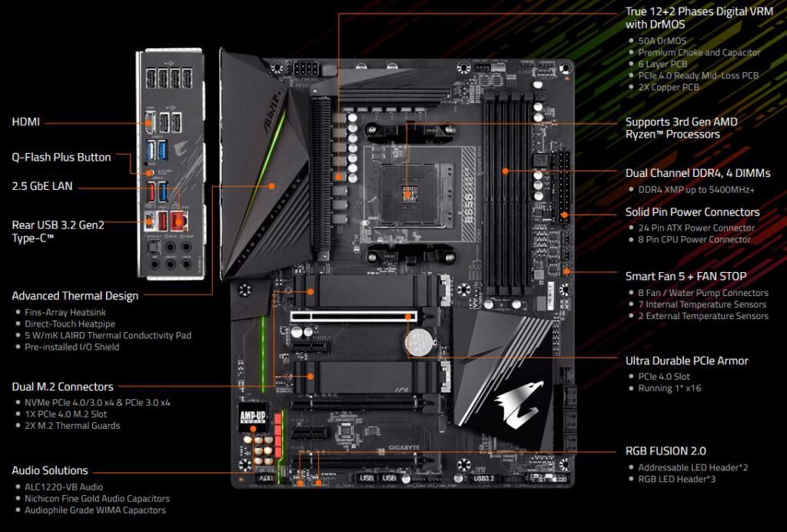Click the silver CMOS coin battery
Viewport: 787px width, 532px height.
(x=419, y=342)
